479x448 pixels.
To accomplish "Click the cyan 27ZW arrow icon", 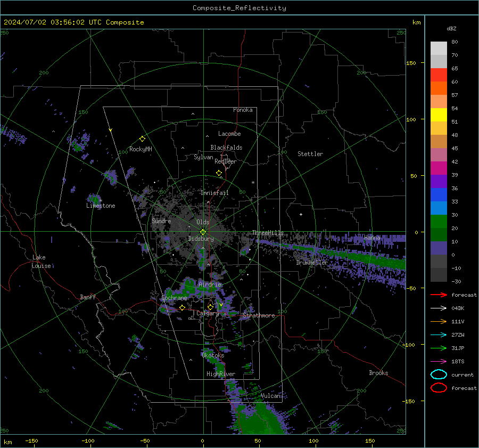I will coord(439,335).
